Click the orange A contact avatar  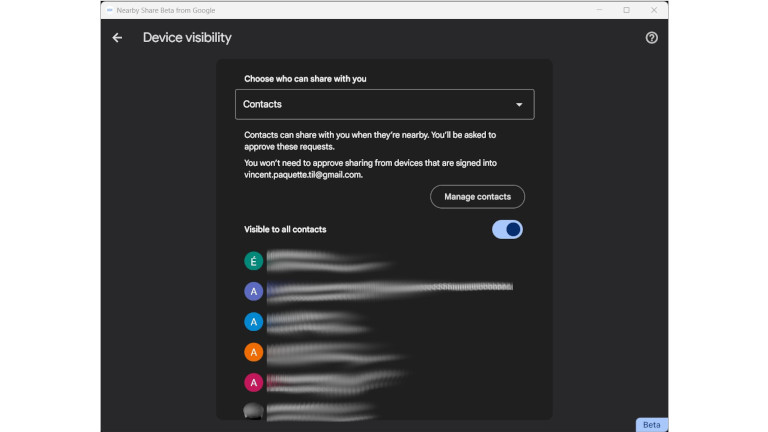[254, 351]
